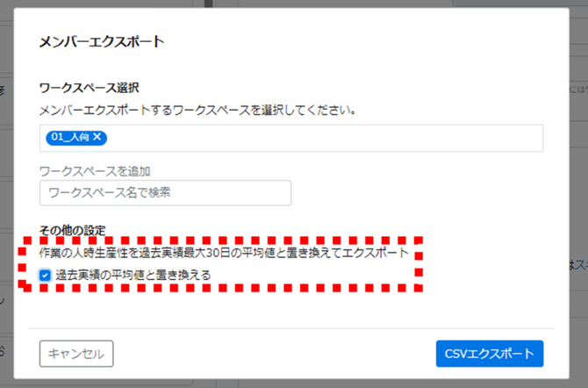This screenshot has width=588, height=388.
Task: Click the メンバーエクスポート dialog title
Action: (102, 41)
